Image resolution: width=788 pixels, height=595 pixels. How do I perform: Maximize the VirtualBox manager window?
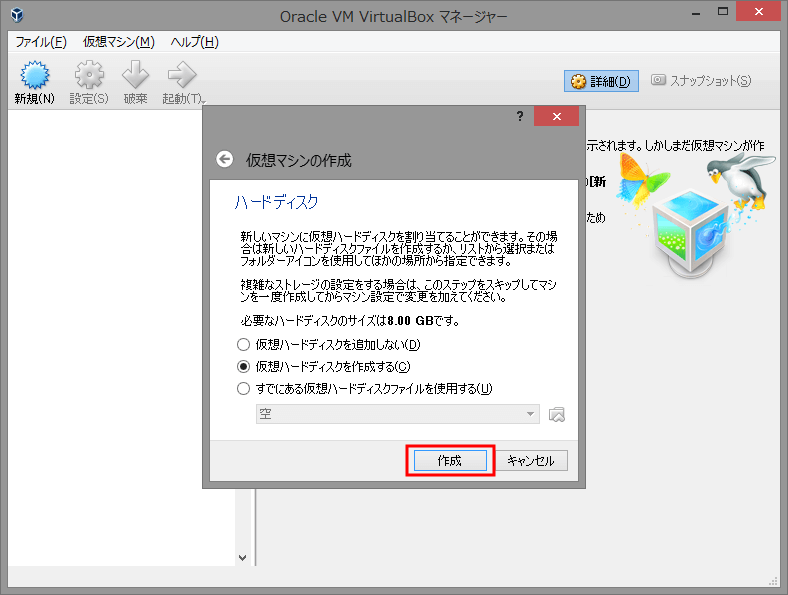723,12
